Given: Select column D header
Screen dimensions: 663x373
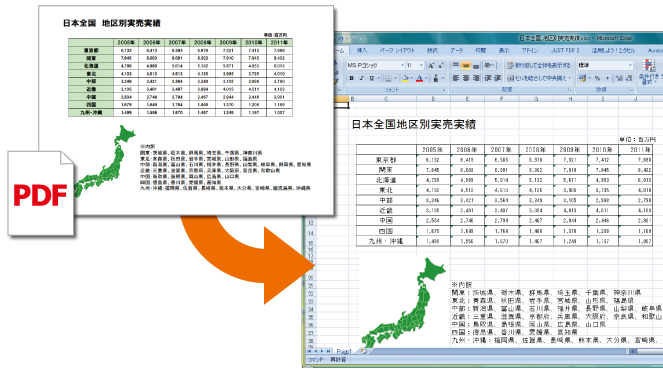Looking at the screenshot, I should tap(433, 99).
